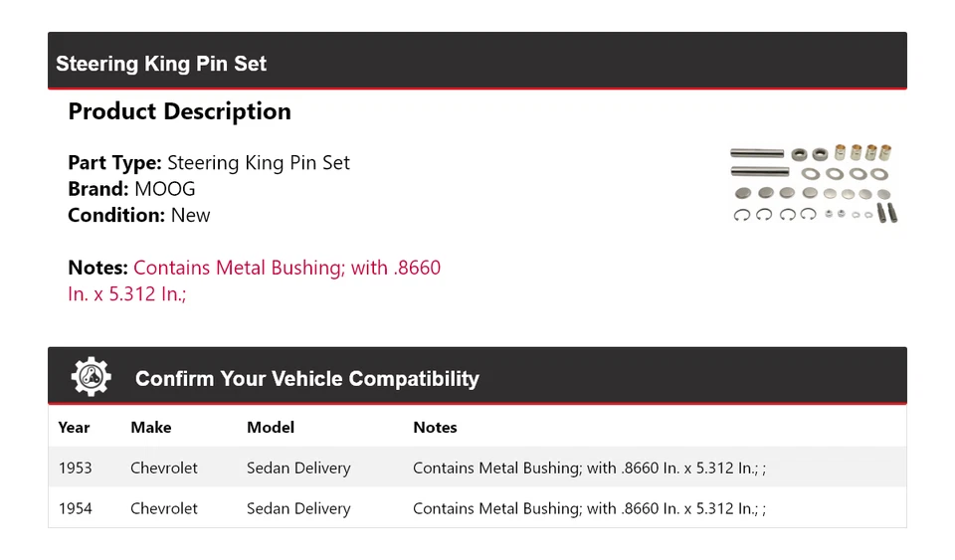Click the Steering King Pin Set title bar
Screen dimensions: 955x560
161,64
